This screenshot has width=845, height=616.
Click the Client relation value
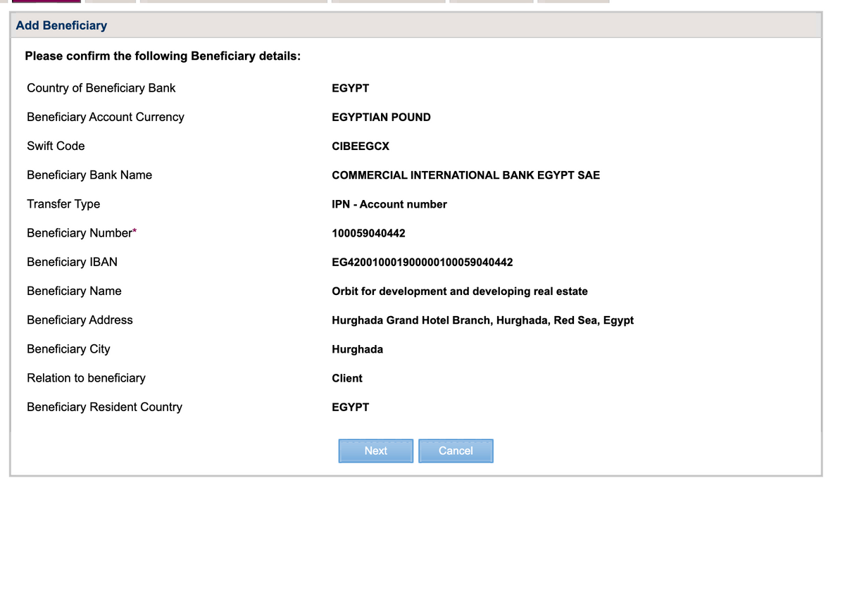[347, 378]
